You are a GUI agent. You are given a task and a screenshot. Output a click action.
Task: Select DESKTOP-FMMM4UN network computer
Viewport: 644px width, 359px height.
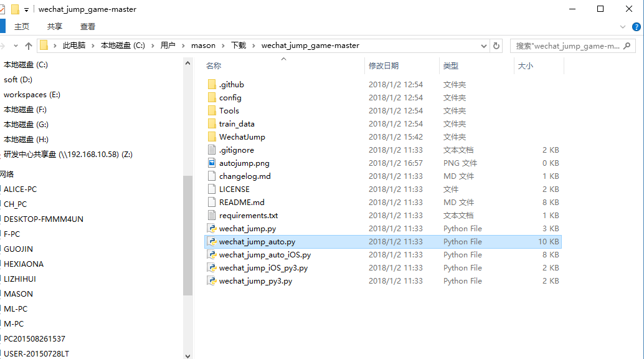44,219
